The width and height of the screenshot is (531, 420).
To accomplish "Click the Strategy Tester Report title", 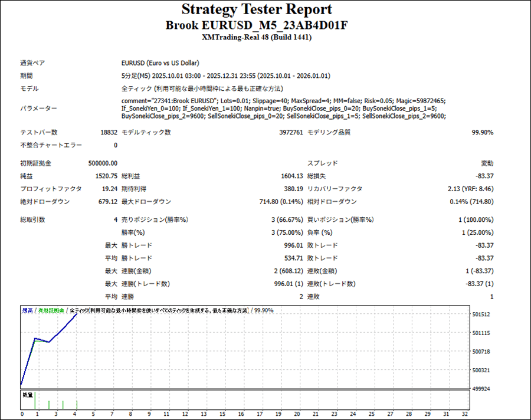I will click(256, 10).
